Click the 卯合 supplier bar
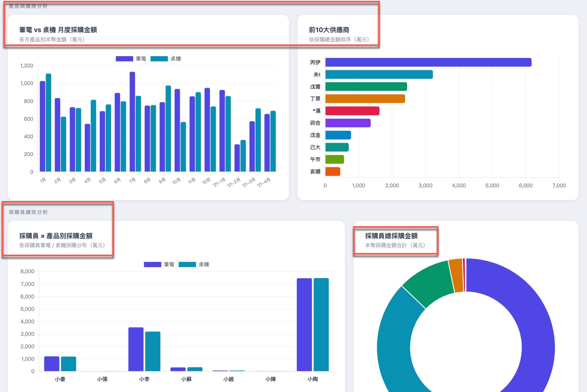The image size is (587, 392). pyautogui.click(x=348, y=123)
